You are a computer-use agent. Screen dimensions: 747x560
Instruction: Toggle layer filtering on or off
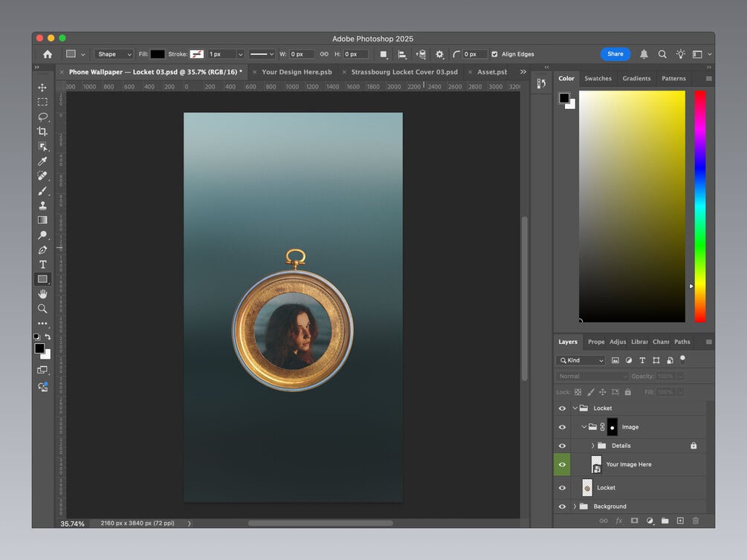pos(682,359)
